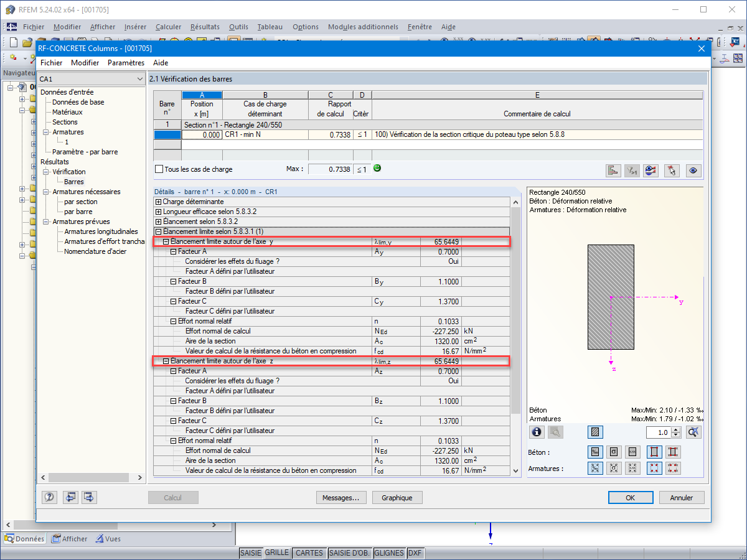Image resolution: width=747 pixels, height=560 pixels.
Task: Collapse Élancement limite autour de l'axe y
Action: click(166, 241)
